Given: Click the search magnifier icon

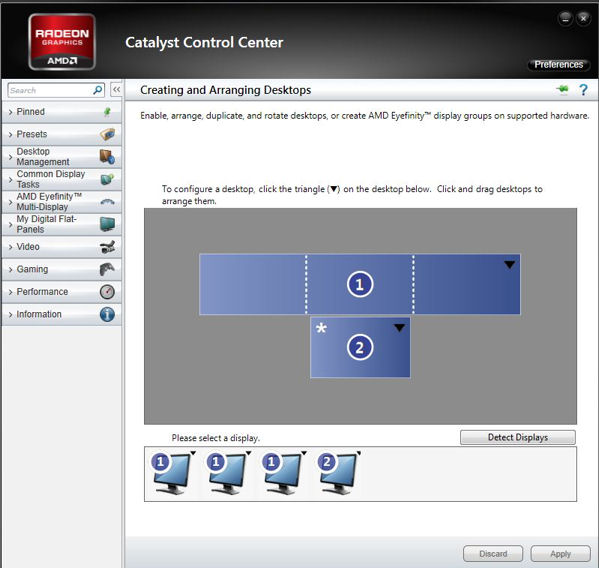Looking at the screenshot, I should click(98, 90).
